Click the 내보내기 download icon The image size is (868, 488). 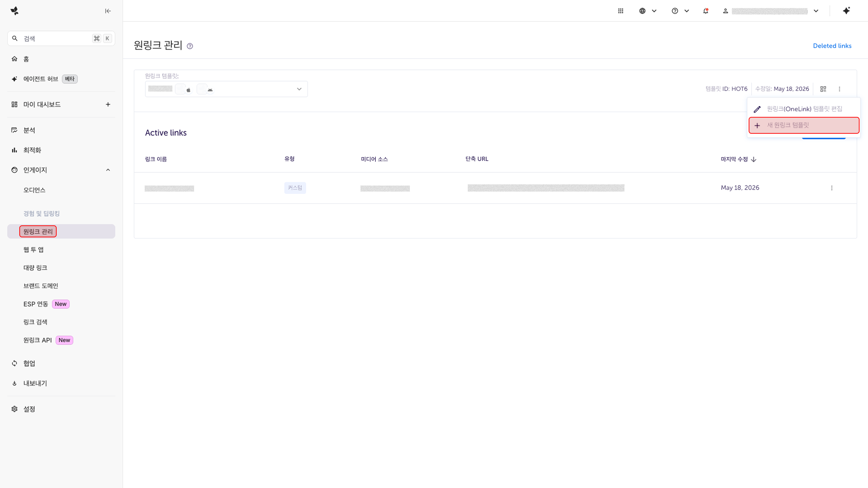click(14, 384)
